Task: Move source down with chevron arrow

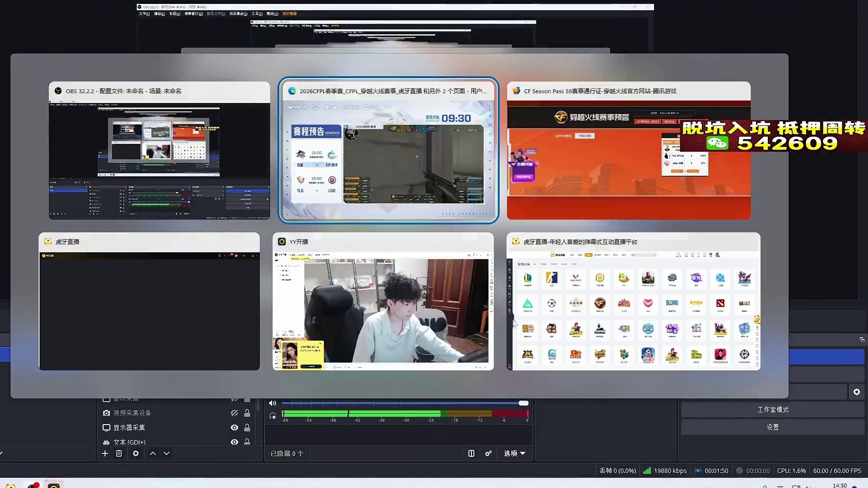Action: pyautogui.click(x=167, y=453)
